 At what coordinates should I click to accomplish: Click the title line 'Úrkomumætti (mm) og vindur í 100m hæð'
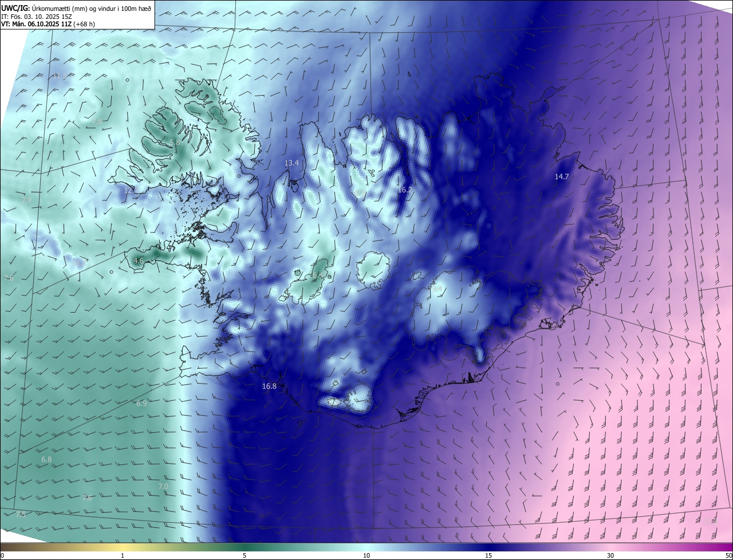(x=92, y=8)
